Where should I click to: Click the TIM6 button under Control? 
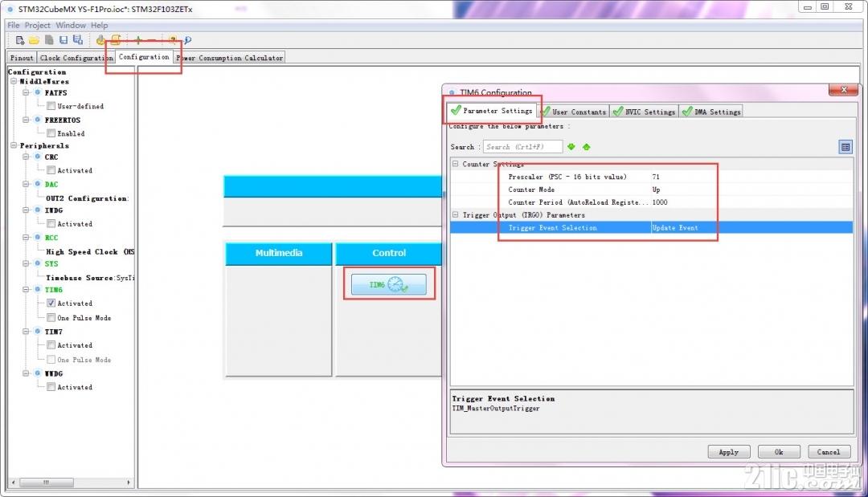pyautogui.click(x=389, y=284)
